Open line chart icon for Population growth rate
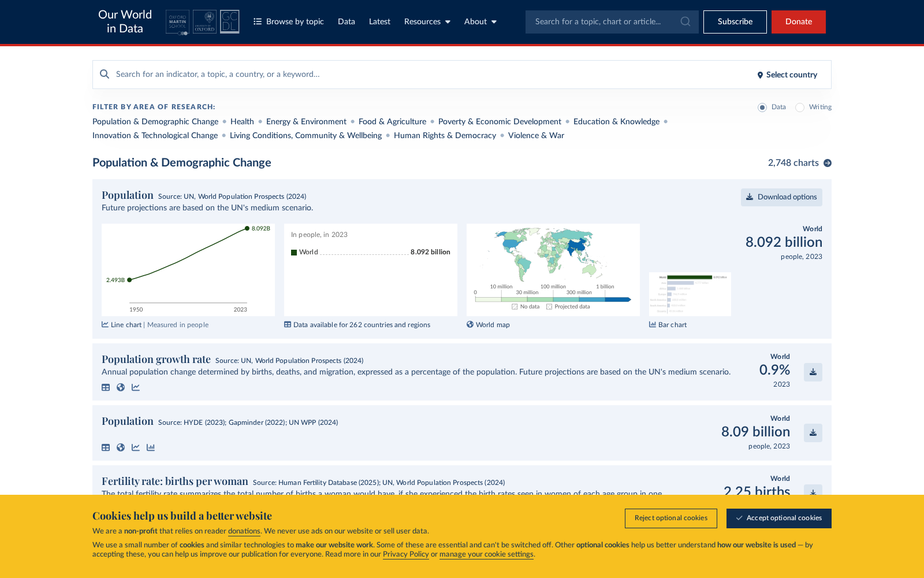 tap(136, 387)
